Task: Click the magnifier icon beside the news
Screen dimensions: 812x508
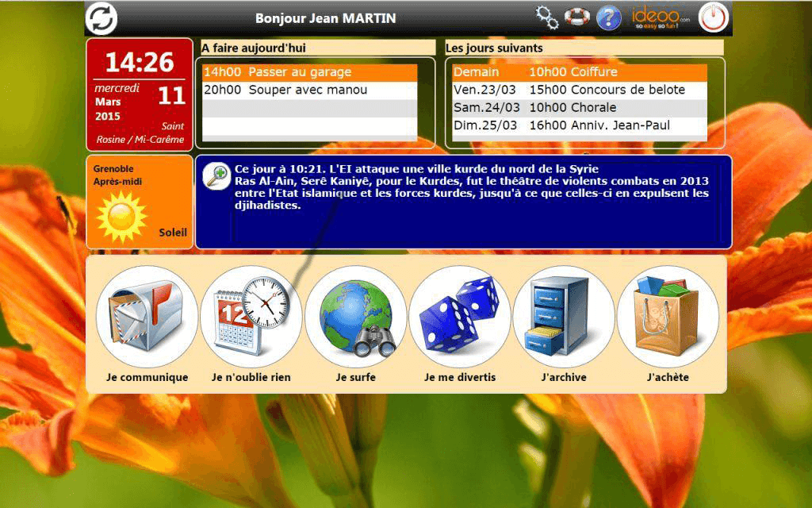Action: 216,177
